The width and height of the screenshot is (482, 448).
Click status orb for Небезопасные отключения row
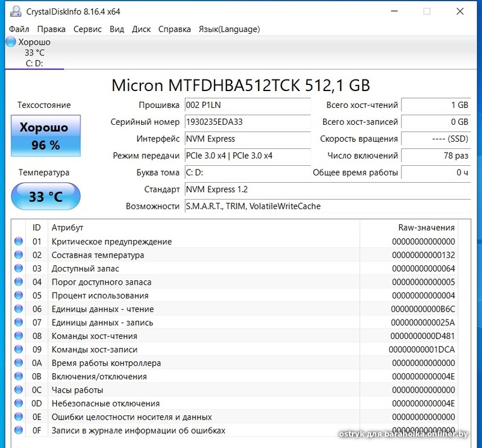click(19, 403)
